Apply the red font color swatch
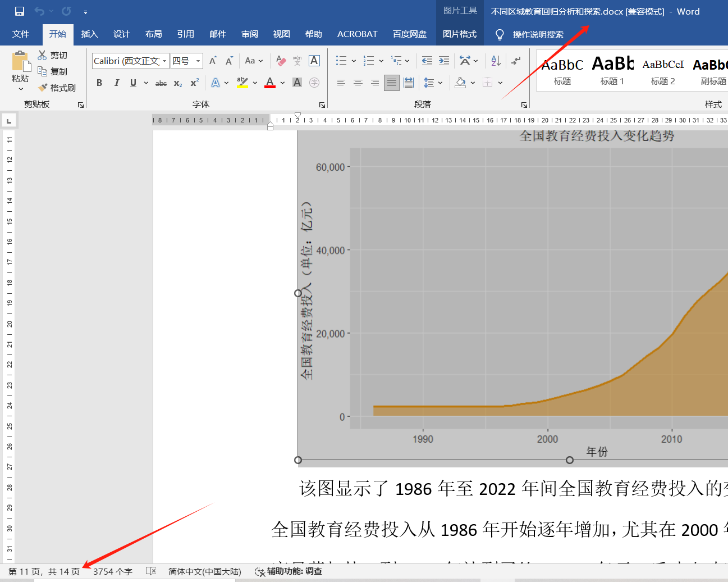The height and width of the screenshot is (582, 728). click(x=270, y=83)
